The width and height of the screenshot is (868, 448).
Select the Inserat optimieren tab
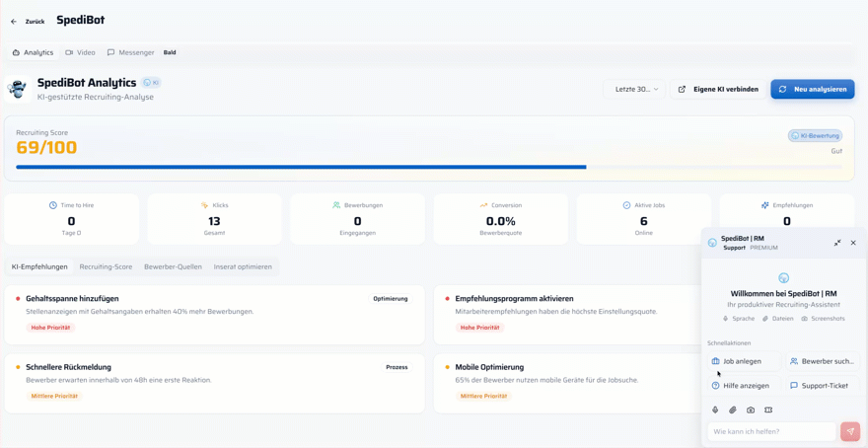point(243,266)
